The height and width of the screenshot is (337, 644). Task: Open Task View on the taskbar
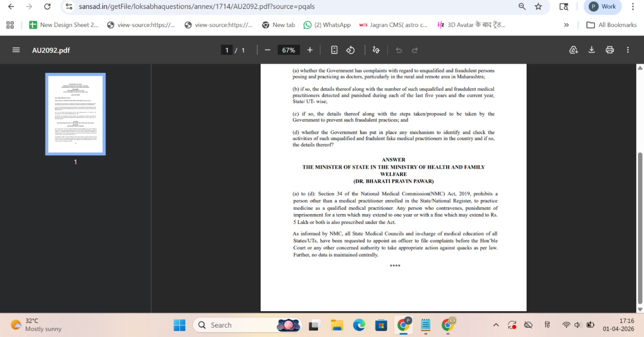(x=315, y=325)
